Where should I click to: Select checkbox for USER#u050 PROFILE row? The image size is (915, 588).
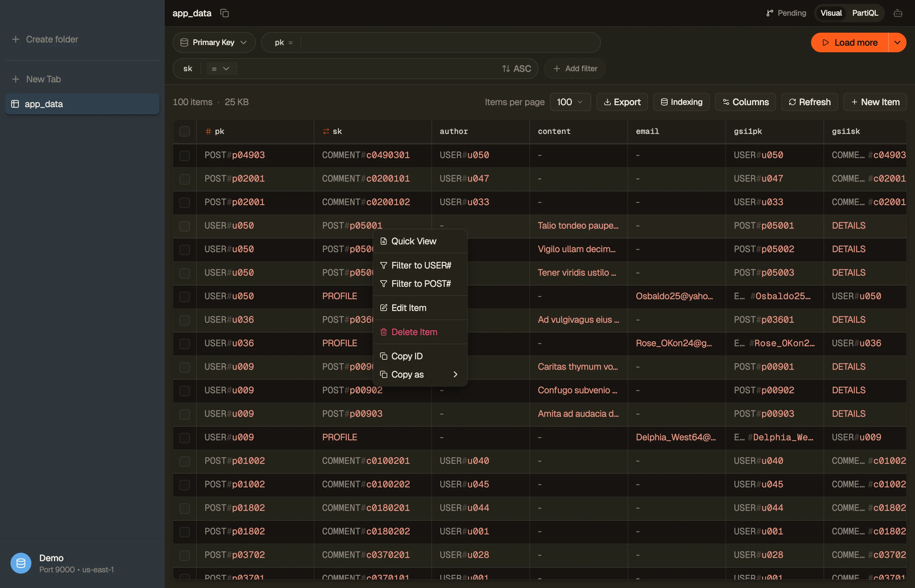click(x=184, y=297)
